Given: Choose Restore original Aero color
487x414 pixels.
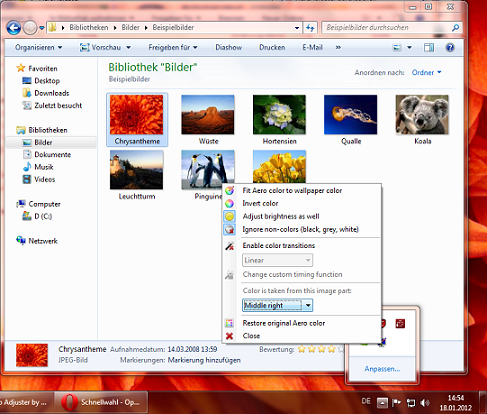Looking at the screenshot, I should (x=284, y=323).
